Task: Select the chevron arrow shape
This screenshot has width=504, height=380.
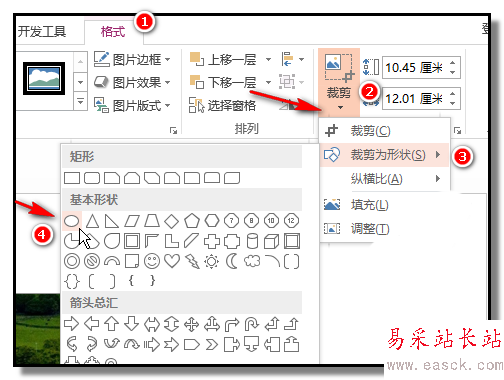Action: pos(212,345)
